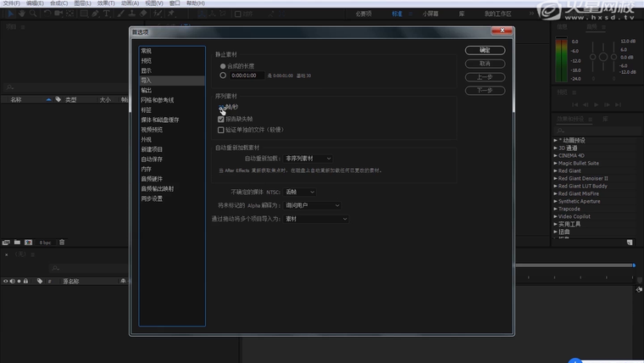Click the 取消 (Cancel) button
Image resolution: width=644 pixels, height=363 pixels.
click(485, 64)
